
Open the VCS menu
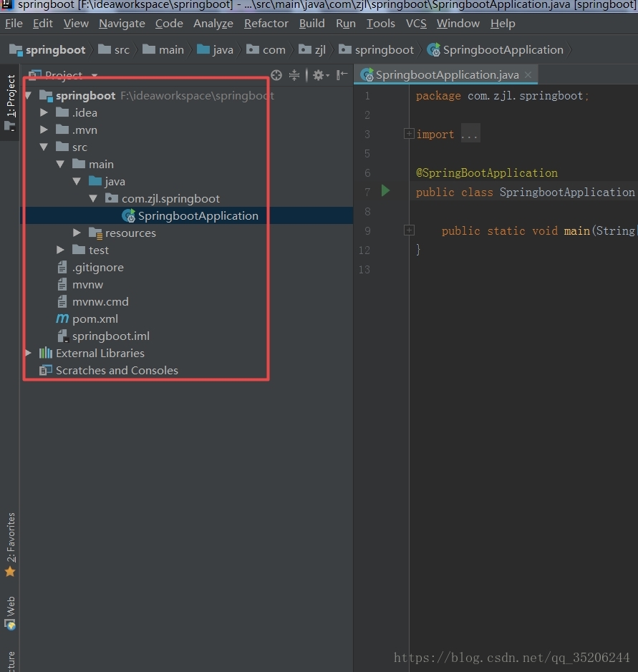[416, 24]
